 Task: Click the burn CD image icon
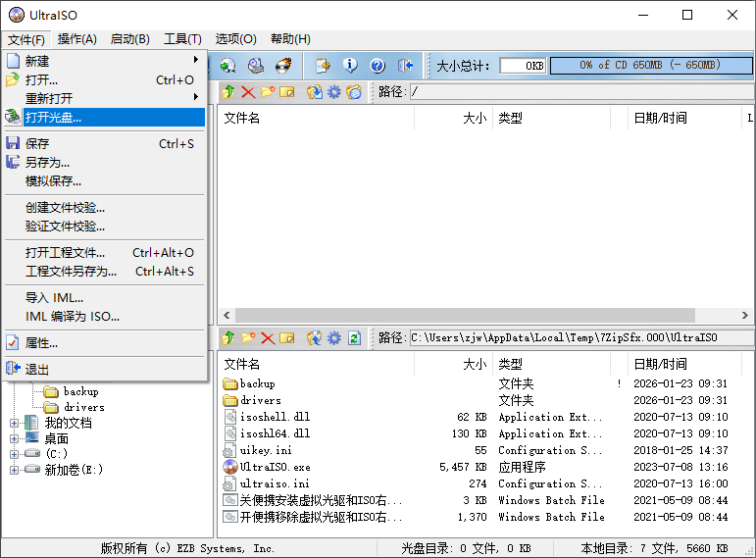[x=283, y=65]
